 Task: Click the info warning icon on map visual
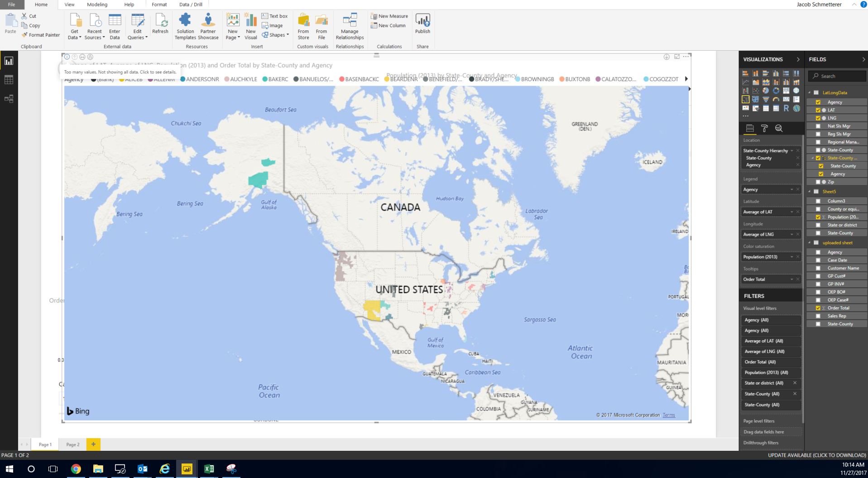coord(67,57)
